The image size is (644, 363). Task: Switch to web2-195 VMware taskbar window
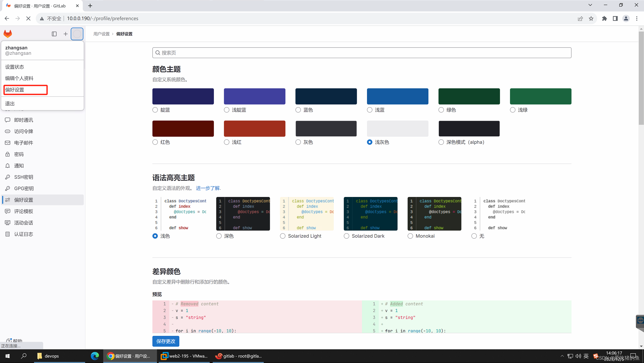[x=184, y=356]
